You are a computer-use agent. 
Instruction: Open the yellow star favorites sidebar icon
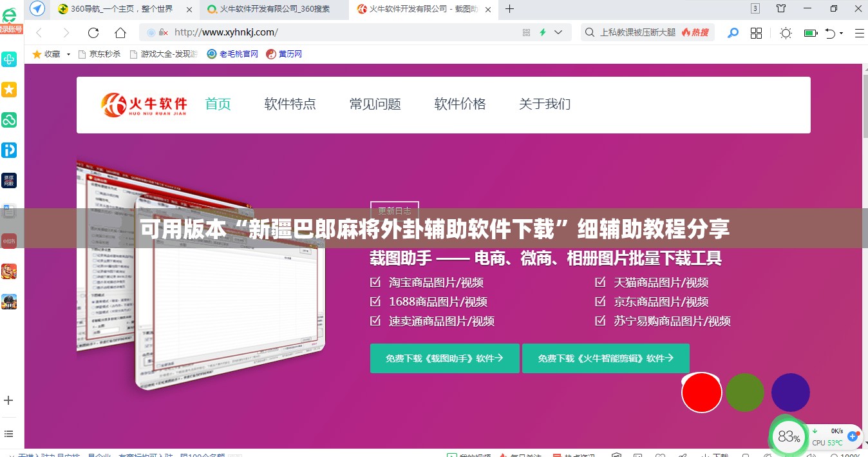tap(9, 90)
